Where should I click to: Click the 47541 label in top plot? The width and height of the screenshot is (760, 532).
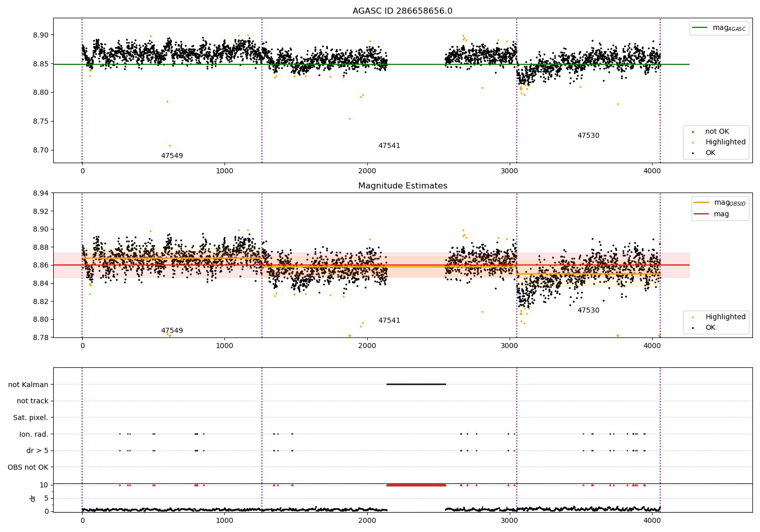(389, 146)
